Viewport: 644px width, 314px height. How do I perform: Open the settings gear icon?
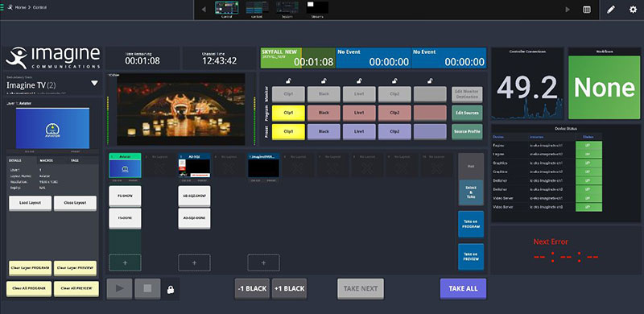[633, 10]
